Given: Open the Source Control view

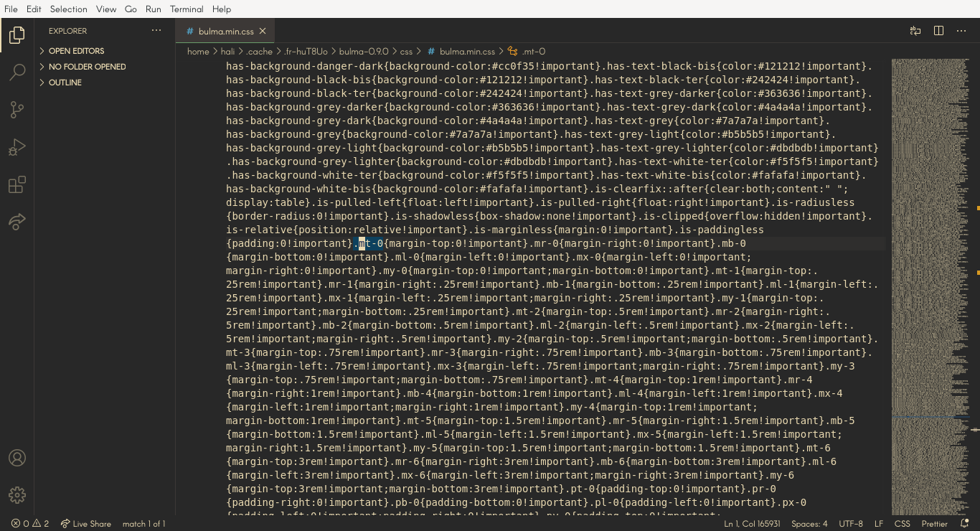Looking at the screenshot, I should pyautogui.click(x=17, y=110).
